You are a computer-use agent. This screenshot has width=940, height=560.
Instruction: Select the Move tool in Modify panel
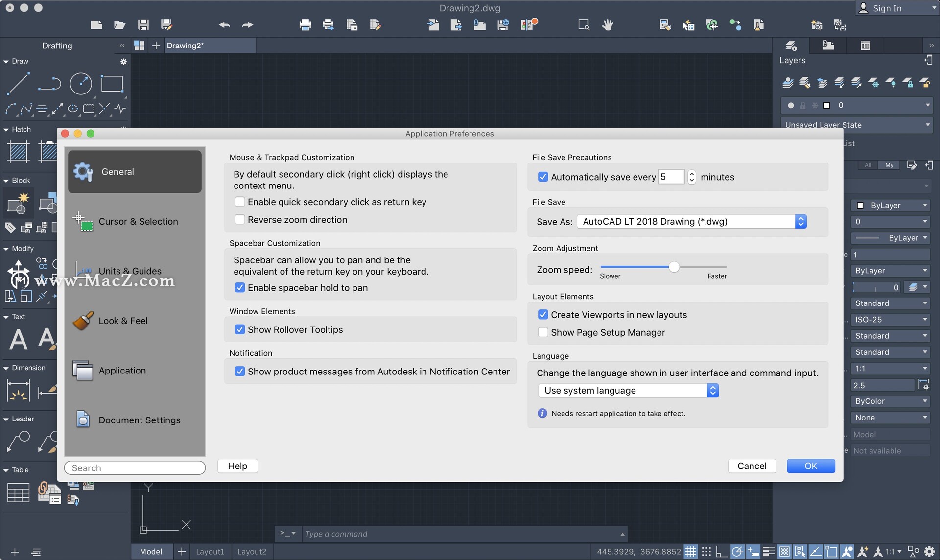pos(19,270)
